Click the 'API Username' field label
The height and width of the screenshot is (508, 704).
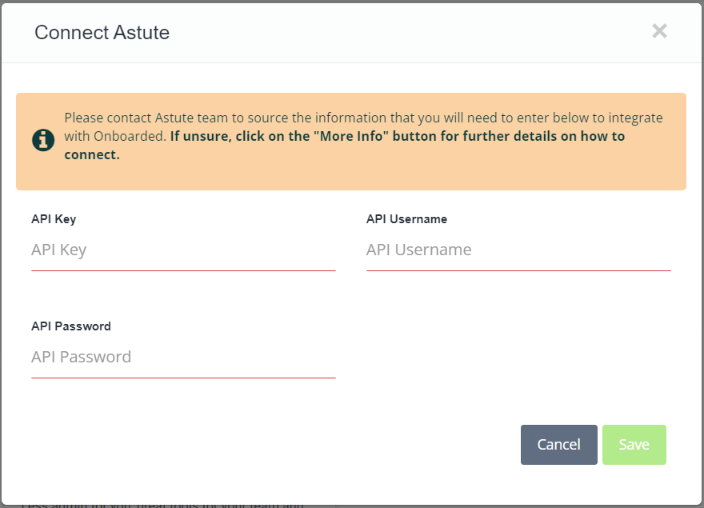click(406, 219)
